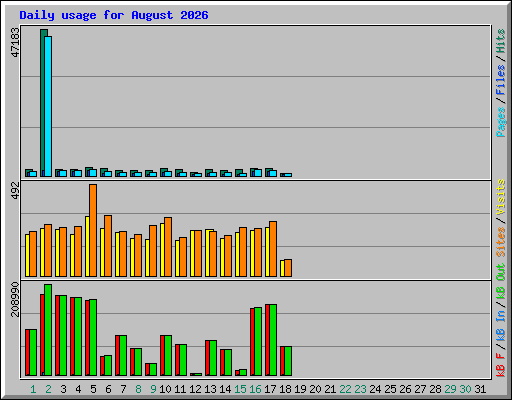Click day 2 on the x-axis
Screen dimensions: 512x400
(48, 389)
